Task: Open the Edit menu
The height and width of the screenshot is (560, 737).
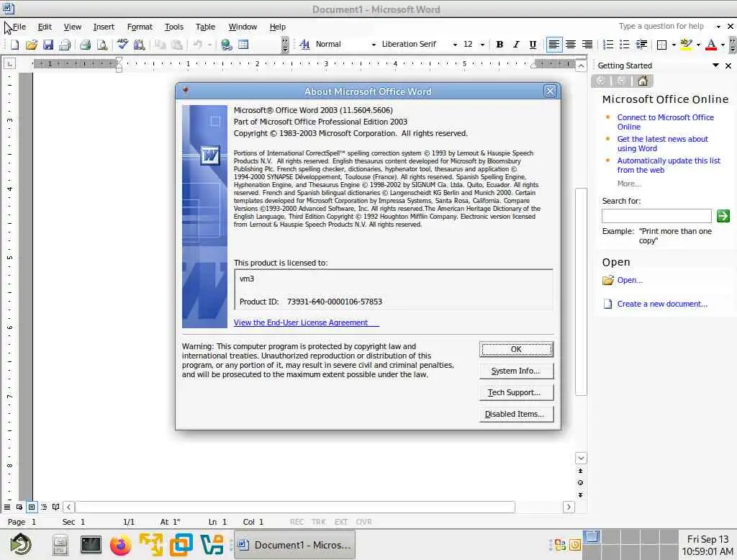Action: point(45,27)
